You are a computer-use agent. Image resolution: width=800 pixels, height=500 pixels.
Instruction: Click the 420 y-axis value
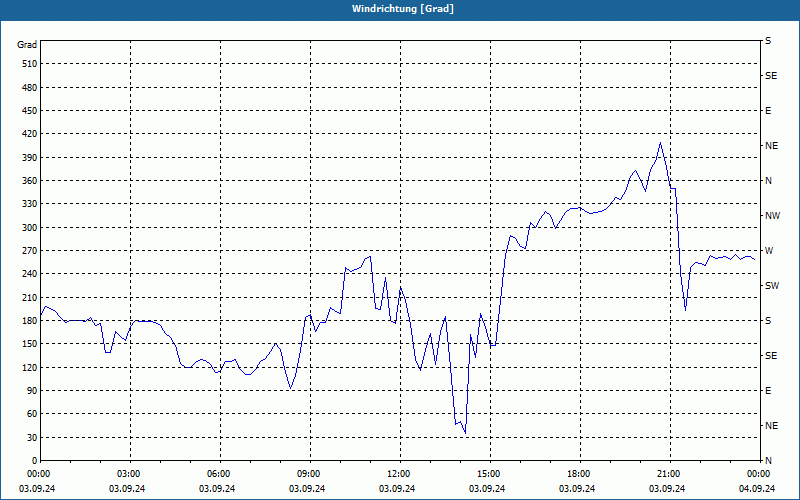30,134
